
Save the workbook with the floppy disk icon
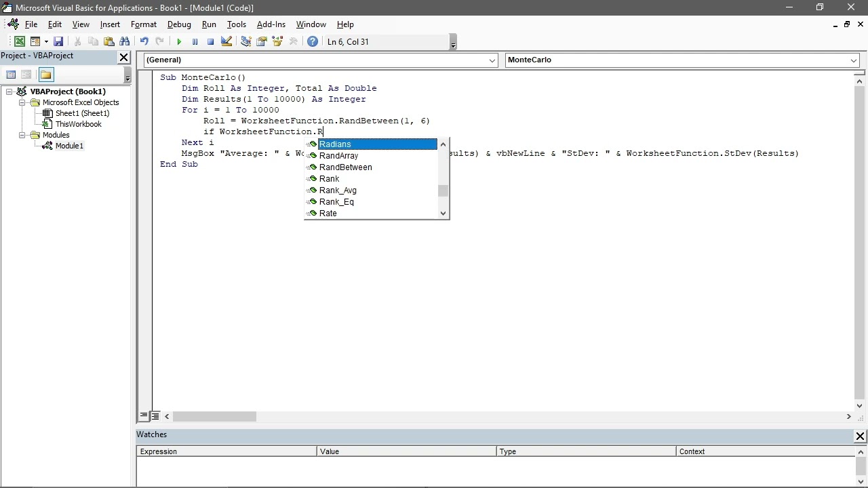[x=58, y=42]
